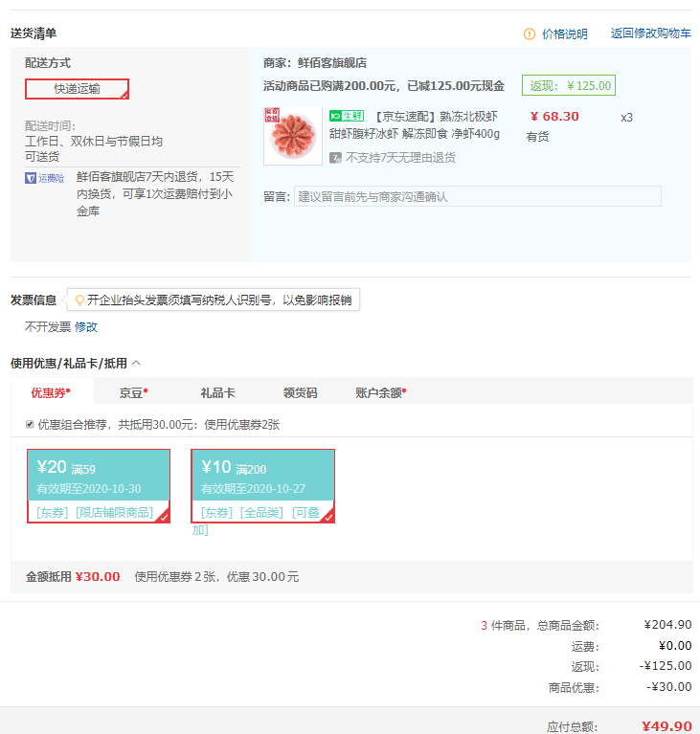This screenshot has height=734, width=700.
Task: Click the 运费 ¥0.00 value
Action: coord(675,646)
